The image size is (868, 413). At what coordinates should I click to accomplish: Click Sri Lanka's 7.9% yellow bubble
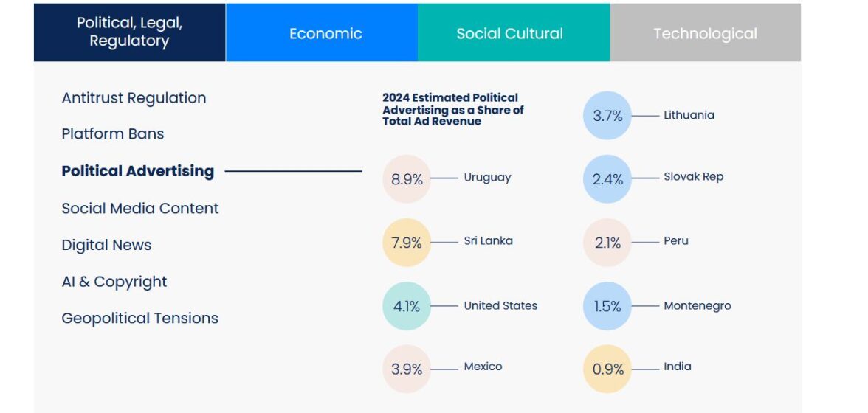(x=407, y=242)
